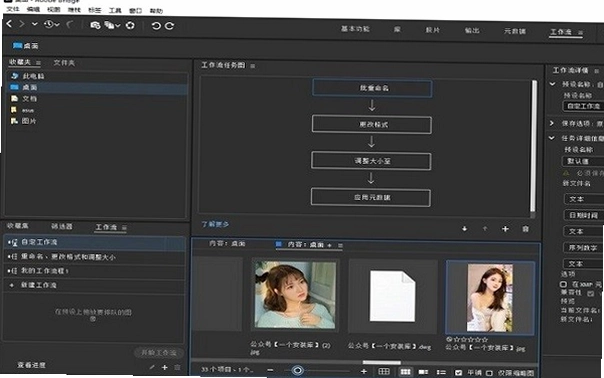Move selected task down with arrow icon
This screenshot has width=604, height=378.
pos(465,229)
